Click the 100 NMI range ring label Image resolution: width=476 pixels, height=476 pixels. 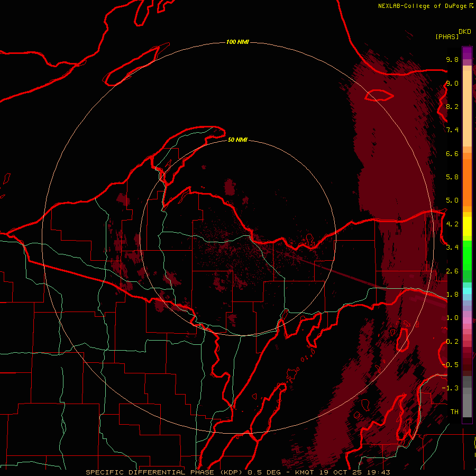coord(237,42)
